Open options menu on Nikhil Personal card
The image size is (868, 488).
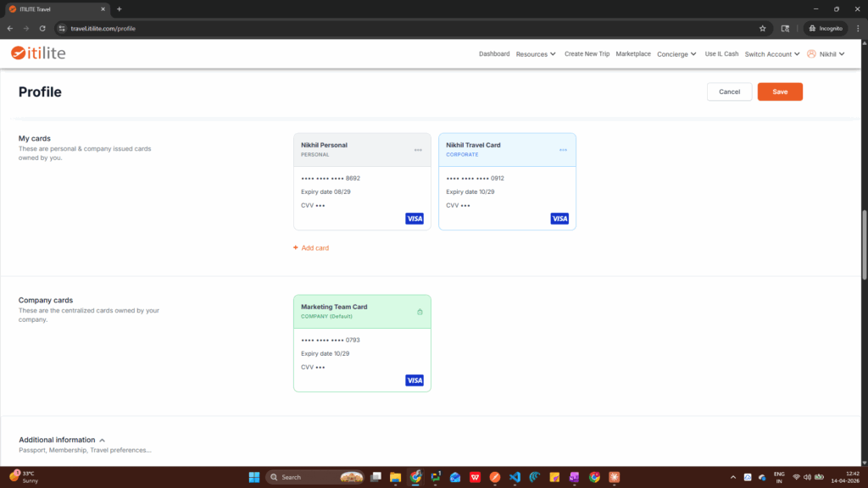[418, 150]
